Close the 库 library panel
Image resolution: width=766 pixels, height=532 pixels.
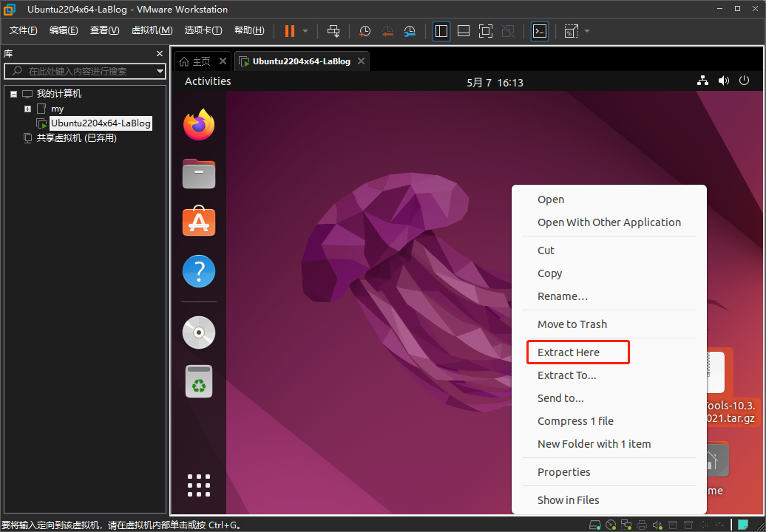pyautogui.click(x=159, y=54)
